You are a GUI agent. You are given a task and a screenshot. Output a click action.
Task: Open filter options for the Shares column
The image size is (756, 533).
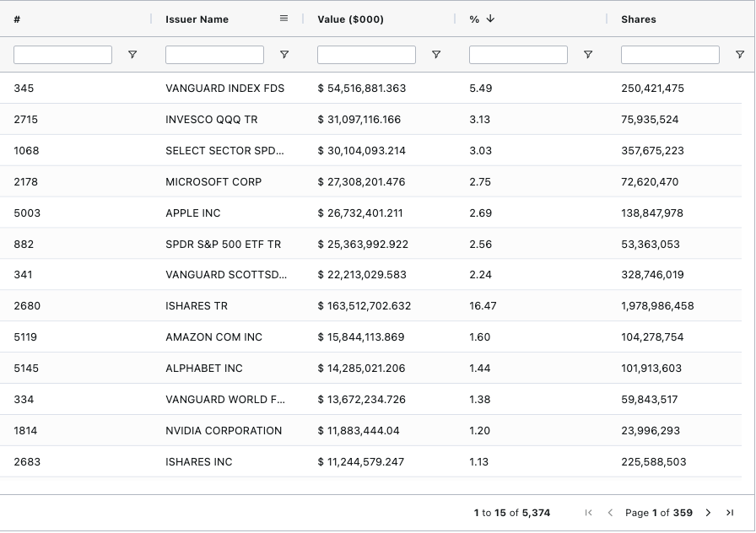pos(740,55)
